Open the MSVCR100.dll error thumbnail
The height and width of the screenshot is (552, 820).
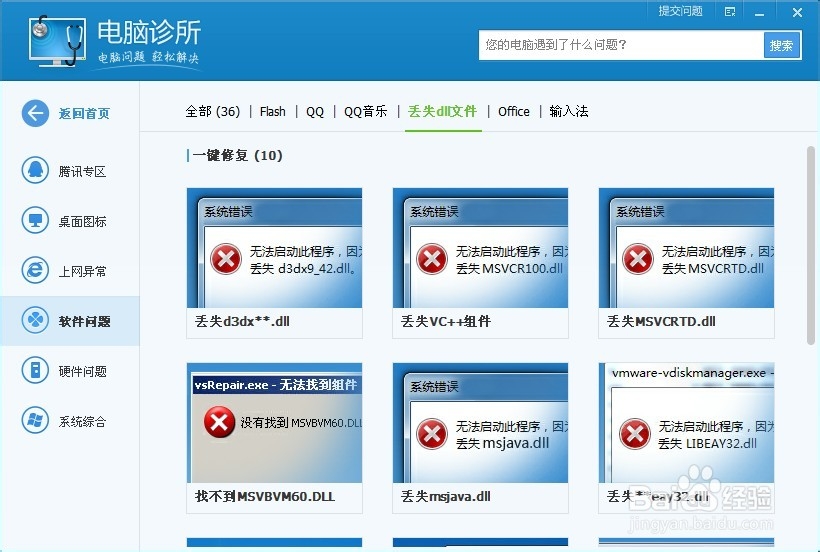click(x=480, y=248)
